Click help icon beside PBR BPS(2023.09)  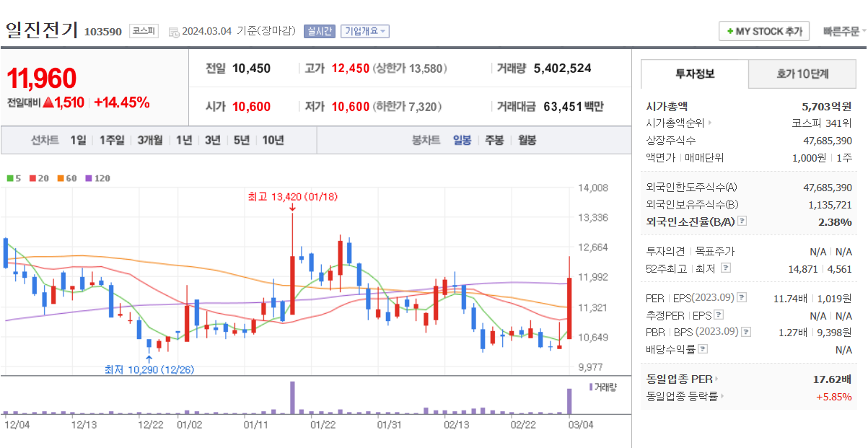(x=747, y=332)
